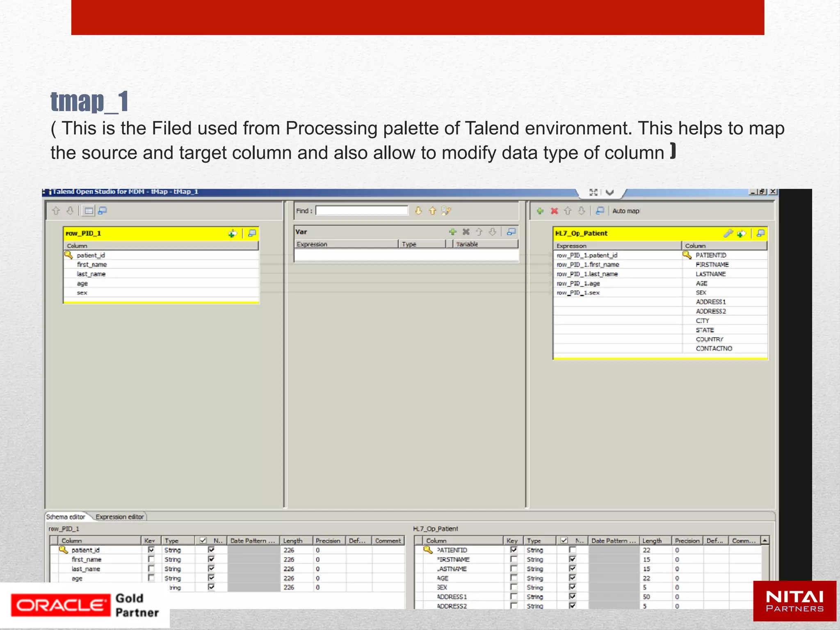This screenshot has height=630, width=840.
Task: Remove selected variable in Var table
Action: pyautogui.click(x=466, y=232)
